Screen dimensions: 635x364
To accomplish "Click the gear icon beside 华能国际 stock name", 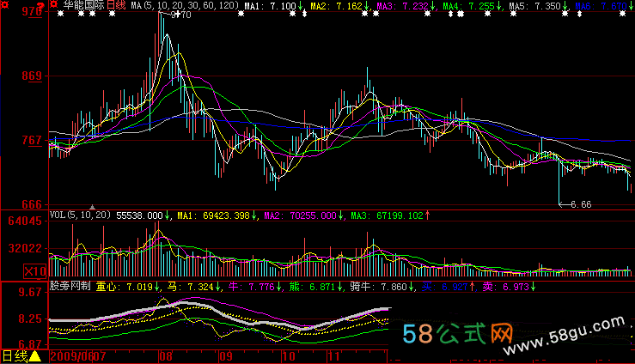I will [x=54, y=4].
